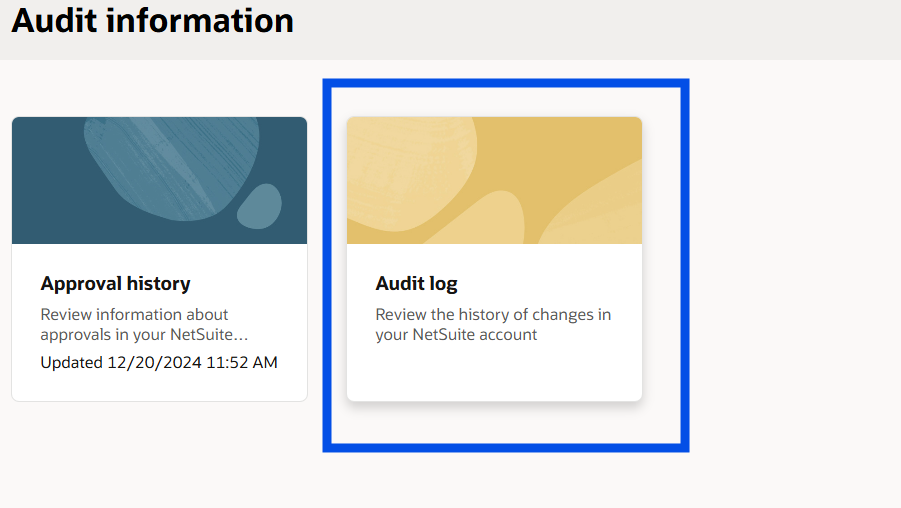Click the gray header bar beside the heading
Image resolution: width=901 pixels, height=508 pixels.
[x=598, y=29]
